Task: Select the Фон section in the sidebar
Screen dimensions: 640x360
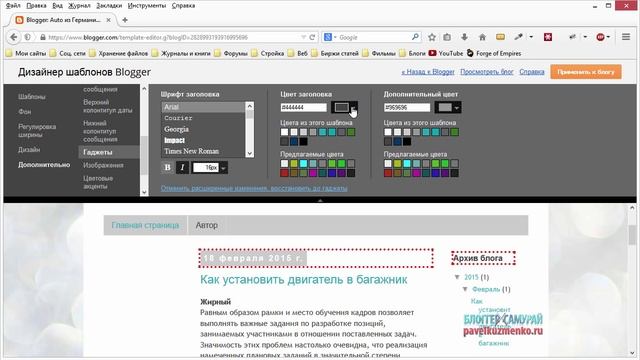Action: [x=24, y=111]
